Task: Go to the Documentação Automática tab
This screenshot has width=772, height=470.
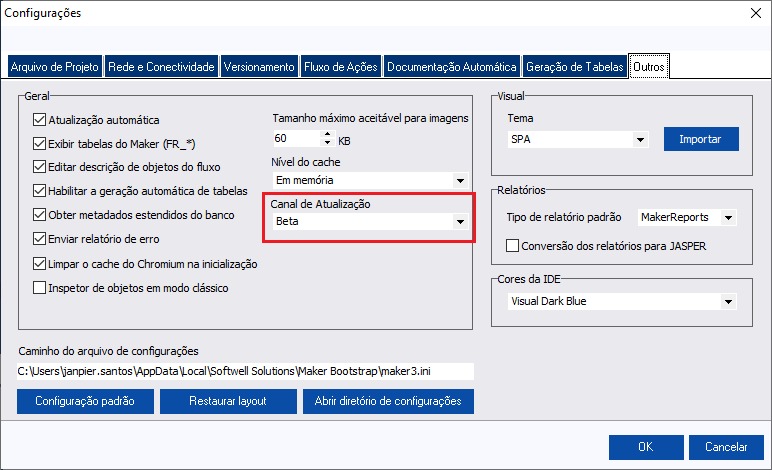Action: [452, 67]
